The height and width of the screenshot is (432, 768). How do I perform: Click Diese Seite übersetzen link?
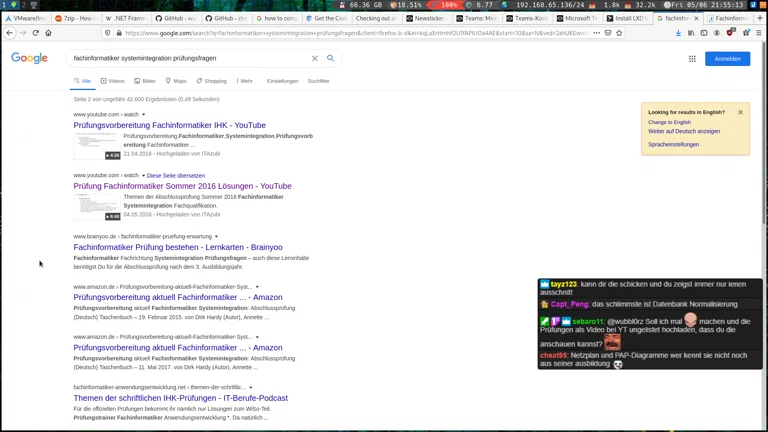point(176,175)
